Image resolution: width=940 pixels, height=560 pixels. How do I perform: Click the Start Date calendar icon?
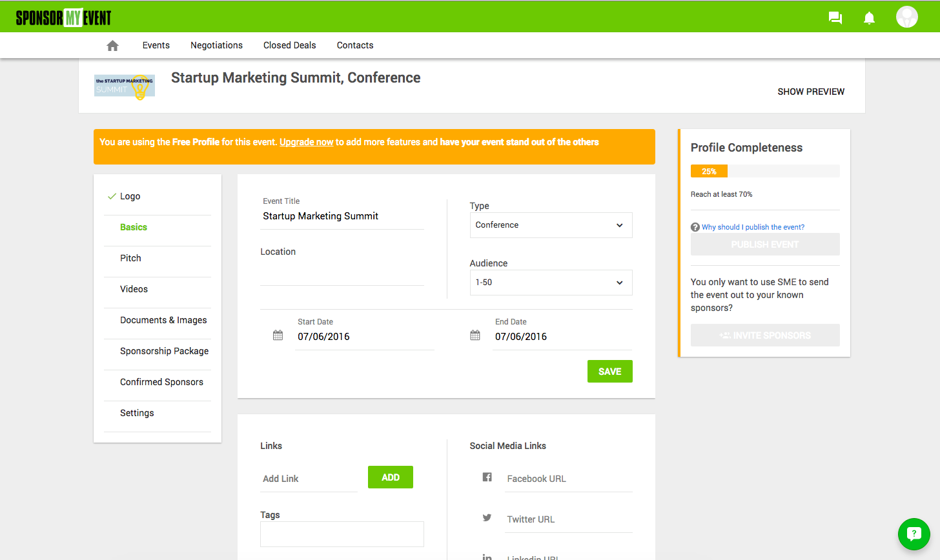278,335
